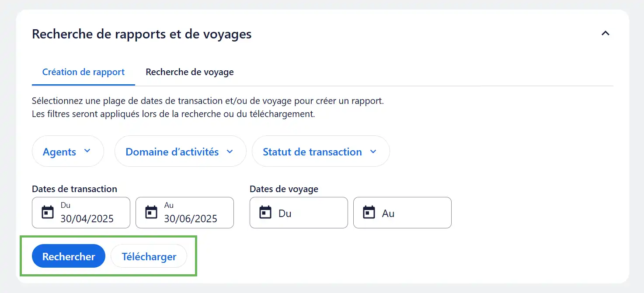
Task: Click the chevron next to Domaine d'activités
Action: (x=230, y=152)
